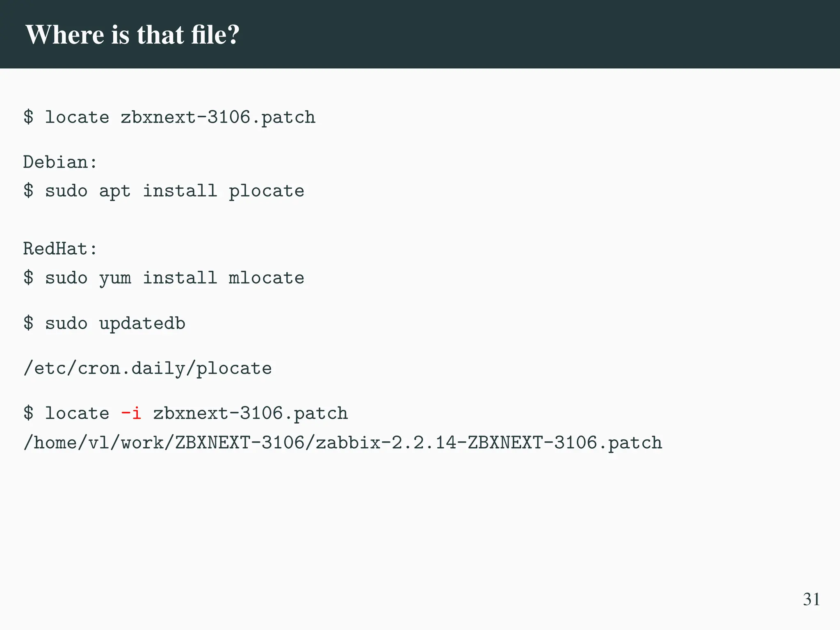840x630 pixels.
Task: Click "plocate" in the apt install command
Action: [266, 192]
